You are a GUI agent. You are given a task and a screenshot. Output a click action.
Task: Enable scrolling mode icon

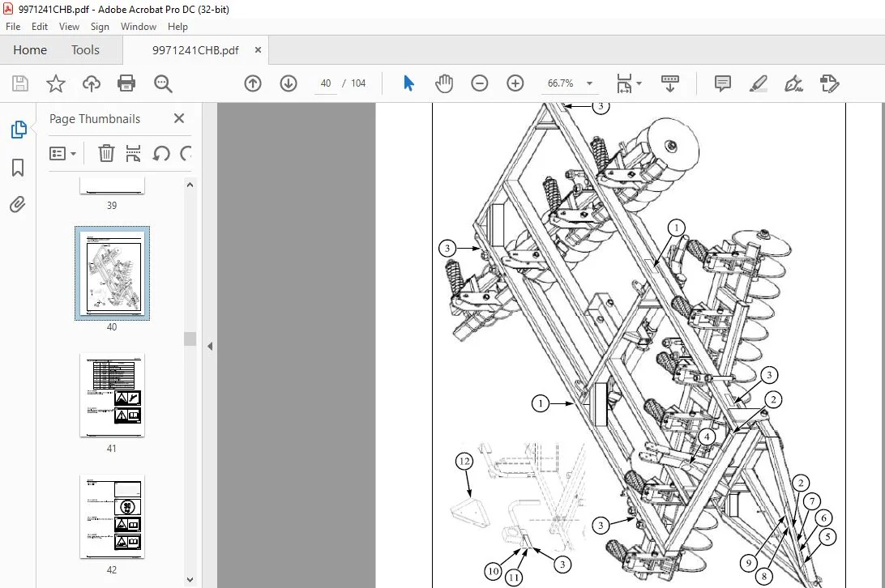tap(670, 83)
